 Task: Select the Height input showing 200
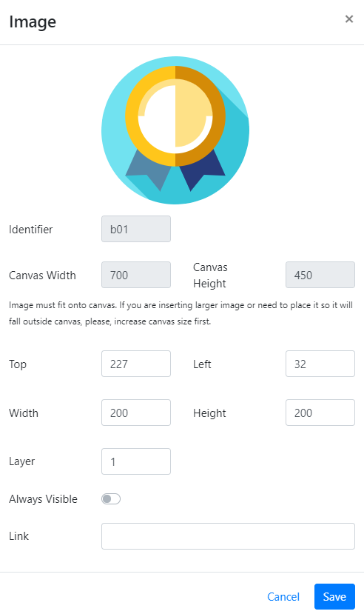(320, 413)
